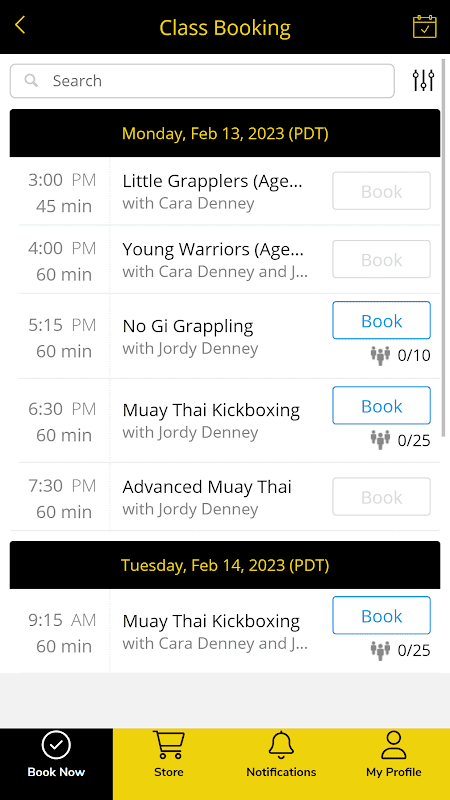450x800 pixels.
Task: Open the calendar bookings icon
Action: point(424,27)
